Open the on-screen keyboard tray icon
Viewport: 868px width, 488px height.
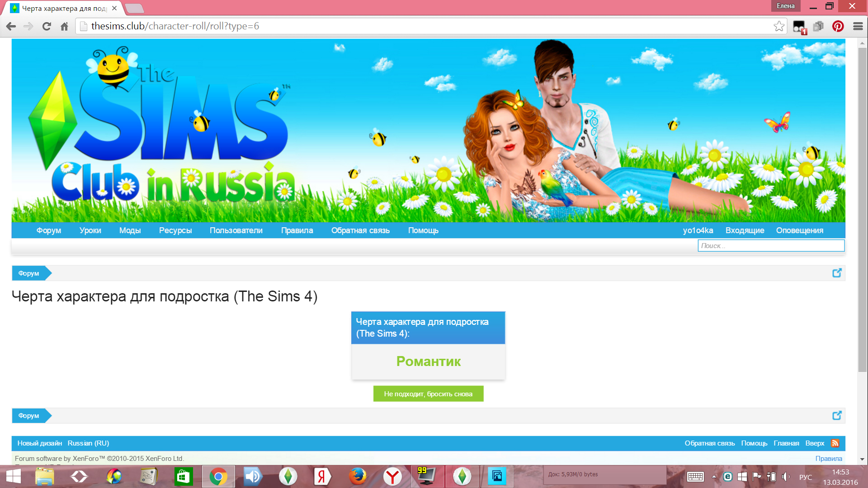[x=695, y=477]
